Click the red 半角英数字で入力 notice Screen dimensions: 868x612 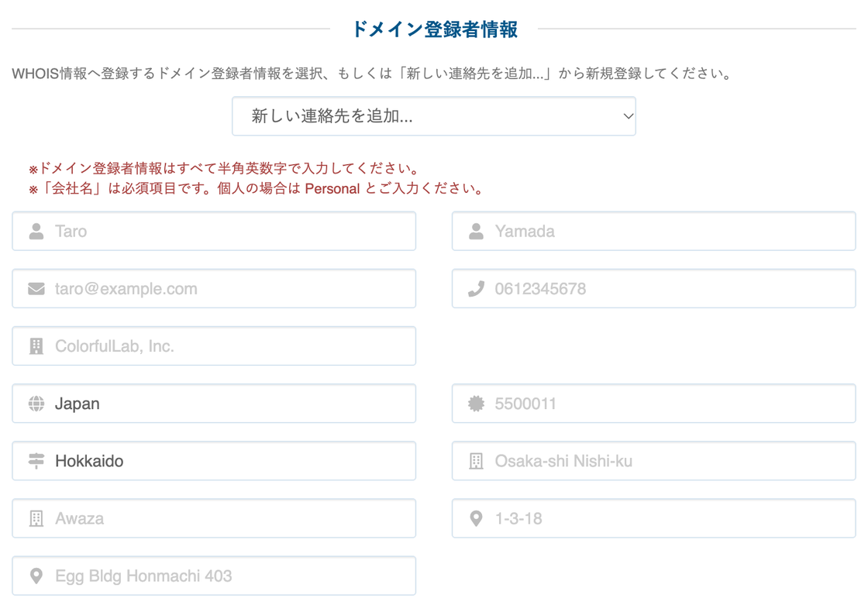pyautogui.click(x=224, y=168)
